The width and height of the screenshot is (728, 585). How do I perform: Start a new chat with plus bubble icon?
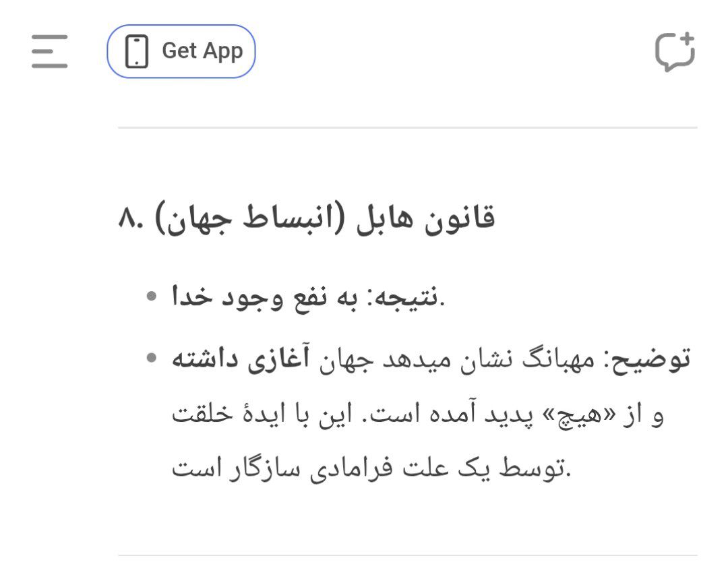(675, 51)
